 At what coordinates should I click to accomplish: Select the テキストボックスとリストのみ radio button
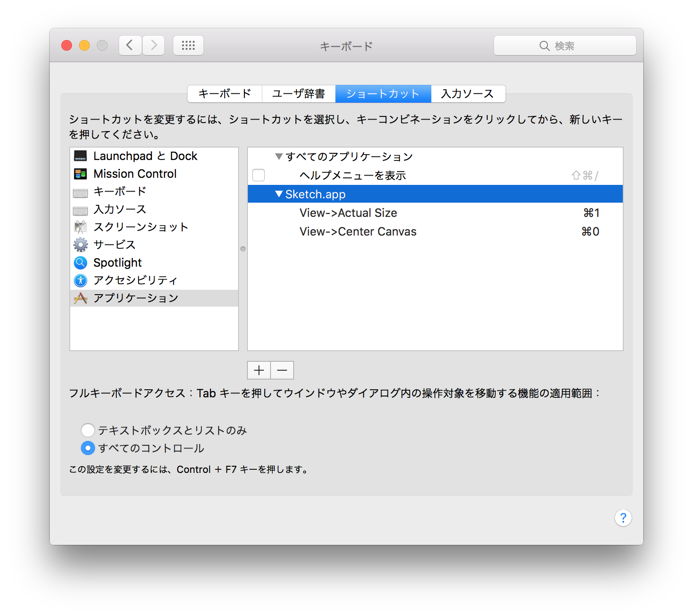(88, 430)
